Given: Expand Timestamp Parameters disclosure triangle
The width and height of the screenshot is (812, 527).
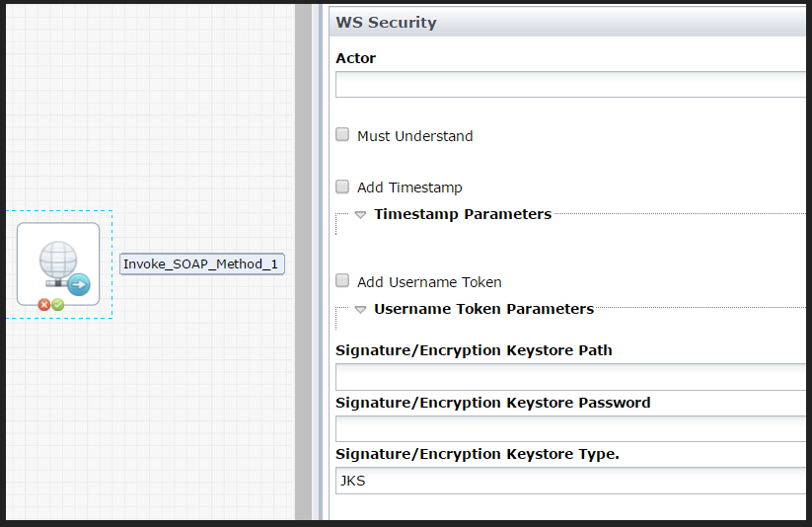Looking at the screenshot, I should [x=361, y=214].
